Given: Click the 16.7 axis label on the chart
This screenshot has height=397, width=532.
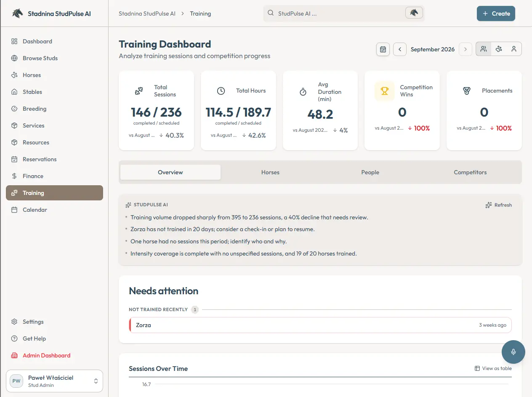Looking at the screenshot, I should (x=146, y=384).
